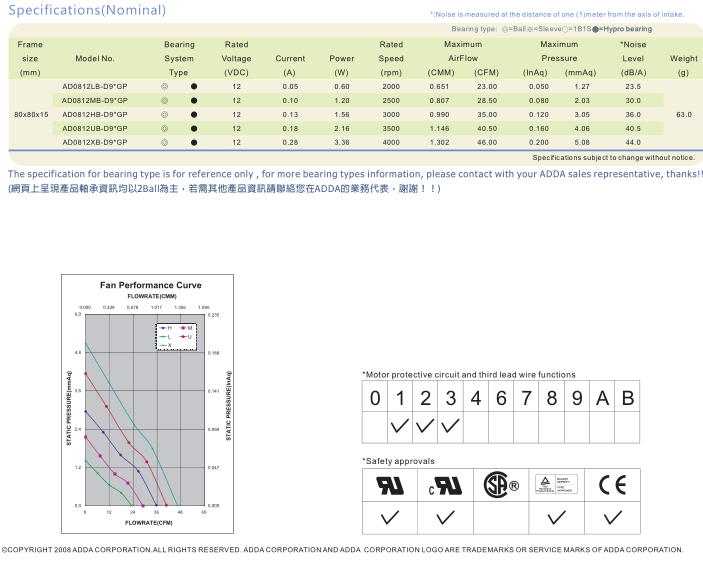The width and height of the screenshot is (703, 567).
Task: Click the noise measurement footnote at top right
Action: pos(557,14)
